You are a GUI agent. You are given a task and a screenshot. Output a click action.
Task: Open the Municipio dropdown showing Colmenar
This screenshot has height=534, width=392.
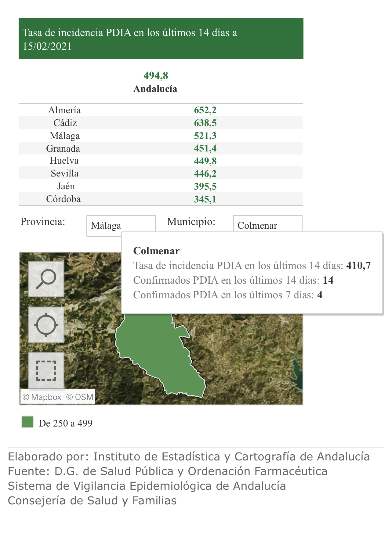268,224
